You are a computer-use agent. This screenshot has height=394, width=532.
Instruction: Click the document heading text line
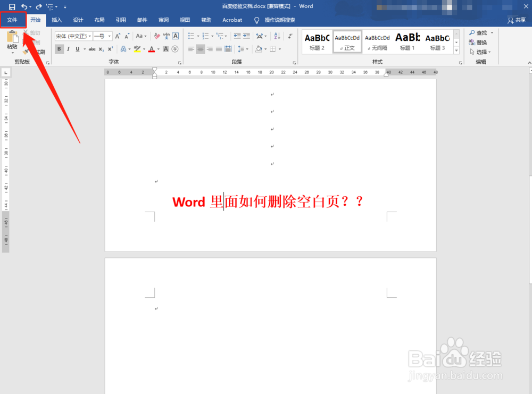(x=268, y=202)
